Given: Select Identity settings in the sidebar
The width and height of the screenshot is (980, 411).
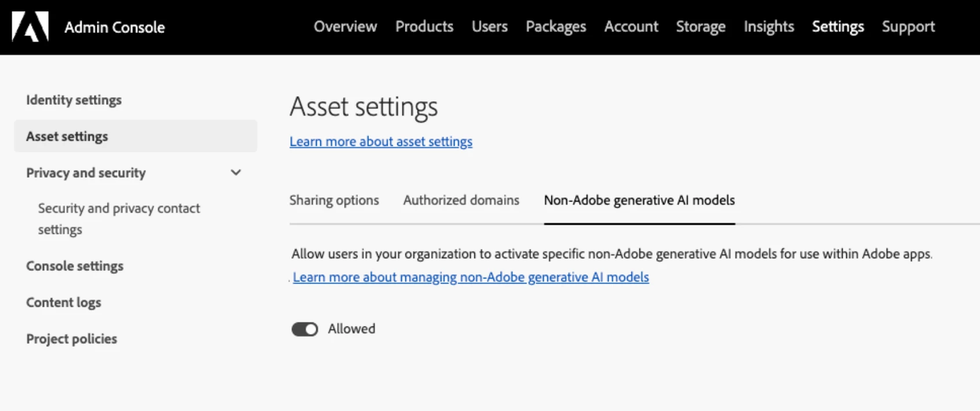Looking at the screenshot, I should click(x=74, y=100).
